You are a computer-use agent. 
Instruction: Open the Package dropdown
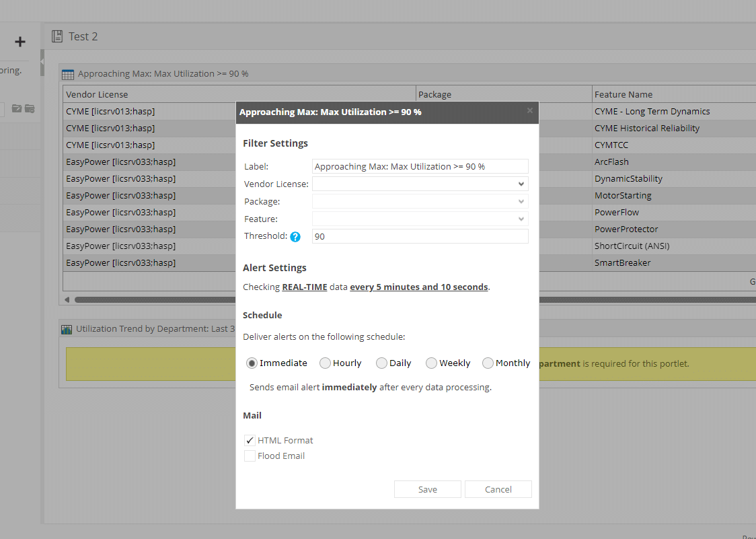420,201
